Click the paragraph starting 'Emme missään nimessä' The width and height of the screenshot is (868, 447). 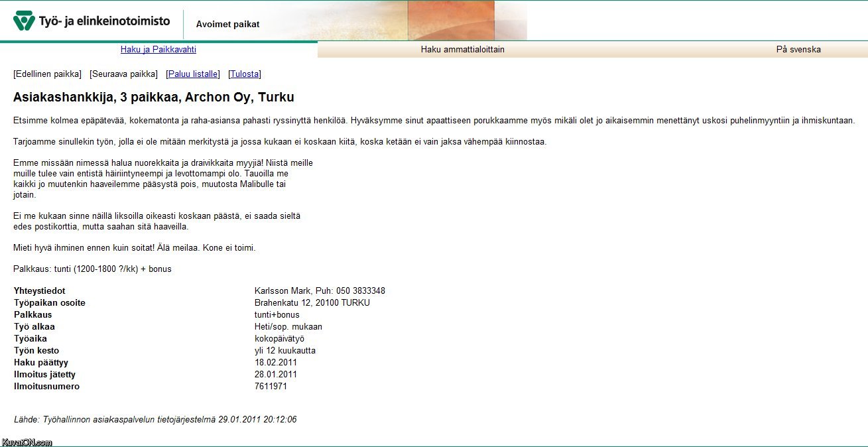(x=163, y=179)
